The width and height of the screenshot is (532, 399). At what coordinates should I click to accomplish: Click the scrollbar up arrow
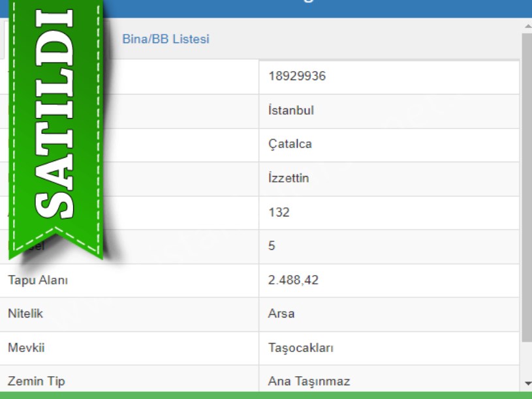[527, 27]
